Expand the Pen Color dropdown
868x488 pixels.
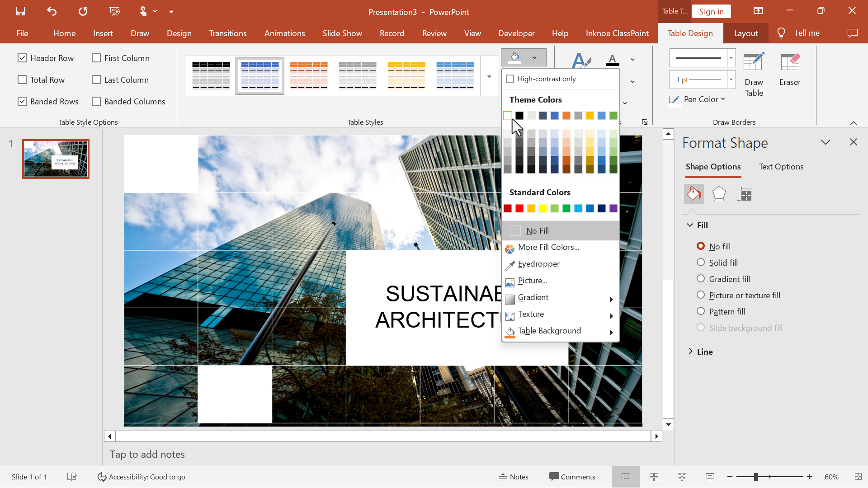coord(726,99)
